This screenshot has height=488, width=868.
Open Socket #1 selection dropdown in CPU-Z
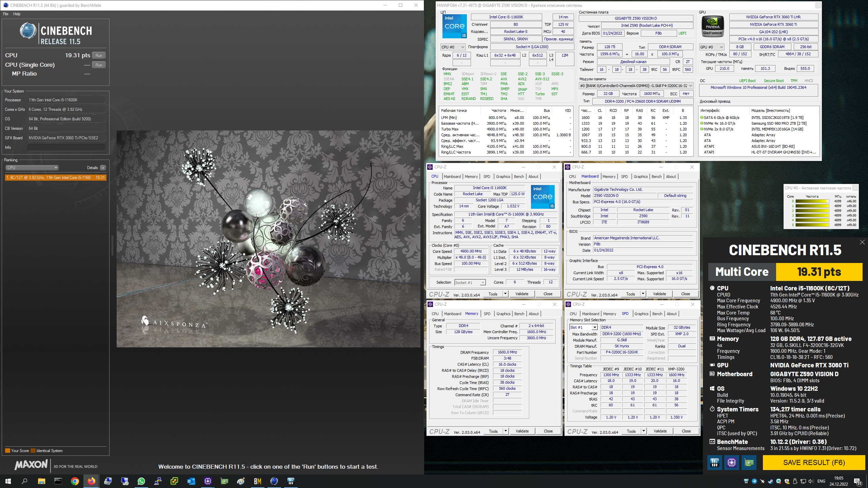tap(470, 283)
